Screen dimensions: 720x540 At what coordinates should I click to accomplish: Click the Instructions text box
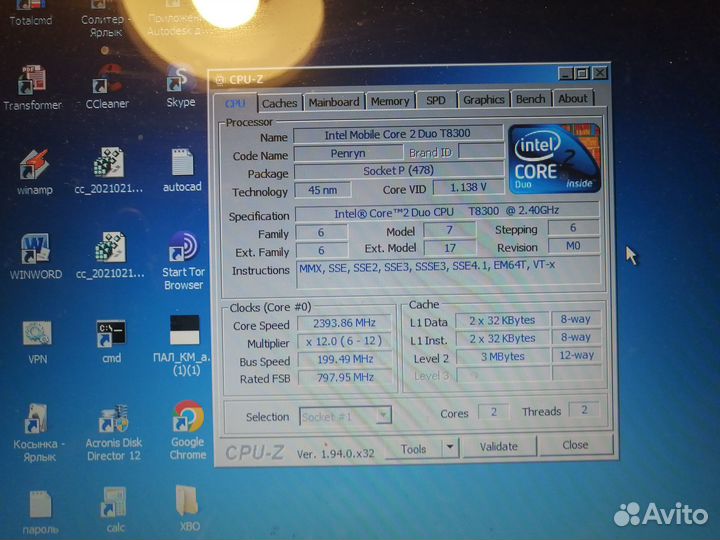[449, 274]
